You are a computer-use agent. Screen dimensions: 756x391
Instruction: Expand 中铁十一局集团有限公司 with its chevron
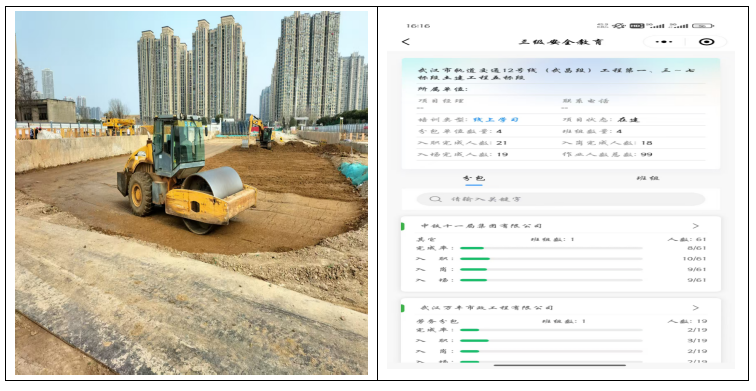[x=695, y=226]
